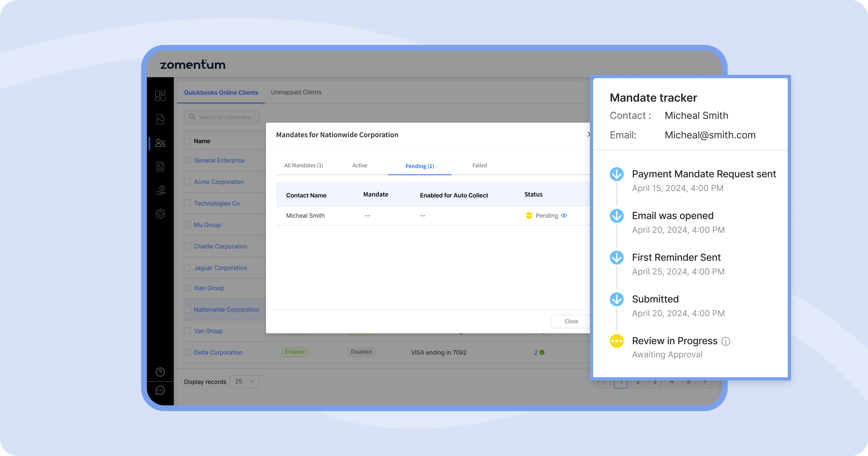Screen dimensions: 868x456
Task: Open the chat bubble icon at sidebar bottom
Action: [x=160, y=390]
